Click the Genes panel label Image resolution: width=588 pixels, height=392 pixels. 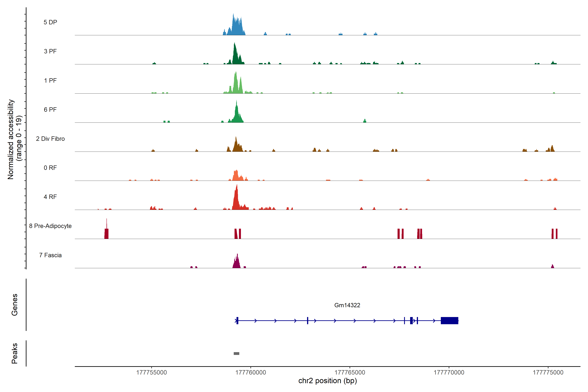[15, 305]
